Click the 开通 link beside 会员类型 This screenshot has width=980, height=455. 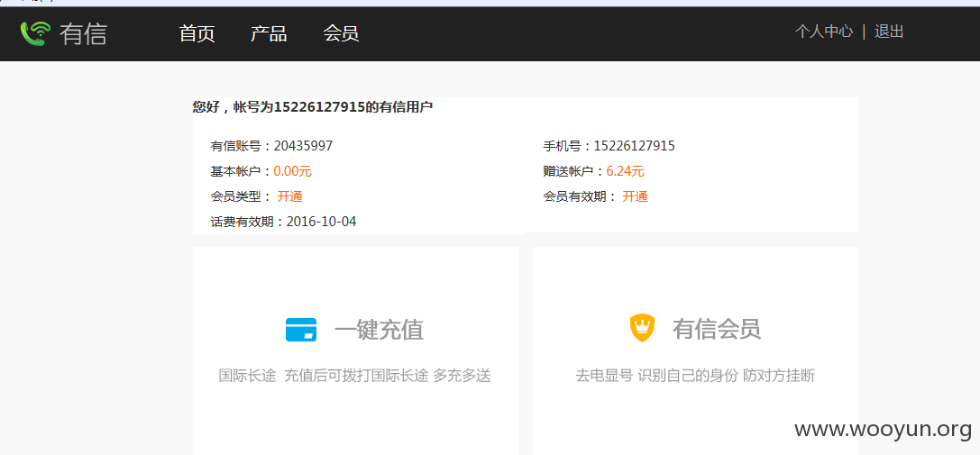(x=290, y=196)
